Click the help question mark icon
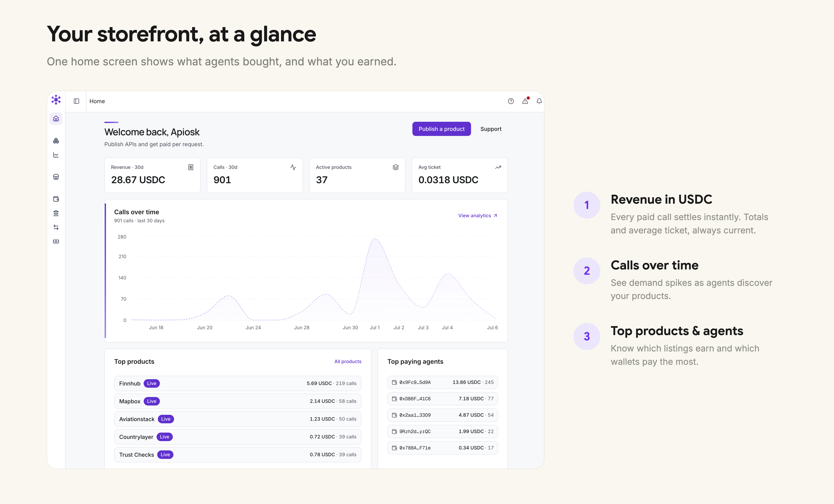 [511, 101]
